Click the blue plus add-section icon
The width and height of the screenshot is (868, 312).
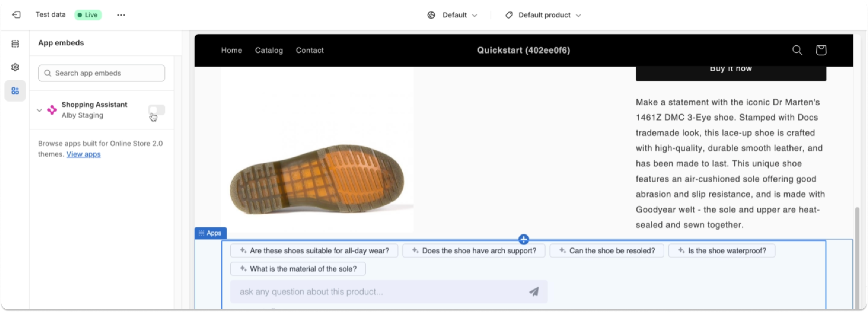point(523,240)
